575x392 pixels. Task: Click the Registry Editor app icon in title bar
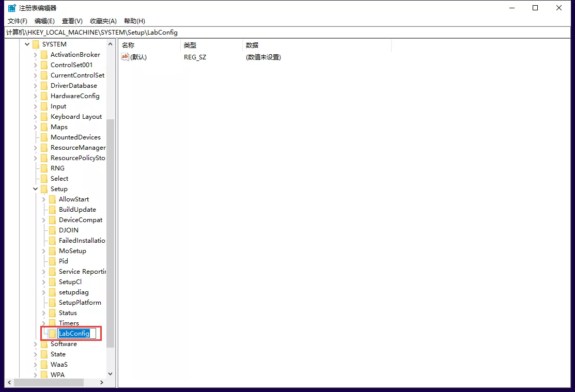(11, 8)
